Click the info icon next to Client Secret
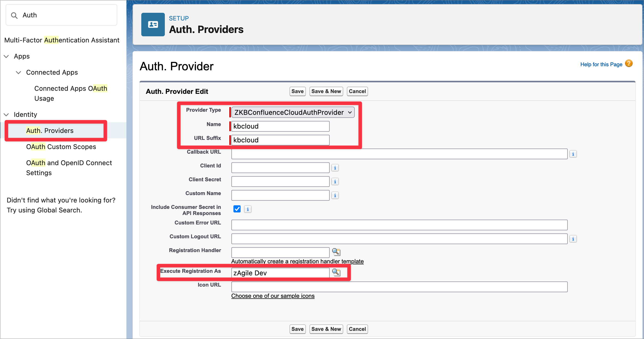644x339 pixels. pos(335,182)
